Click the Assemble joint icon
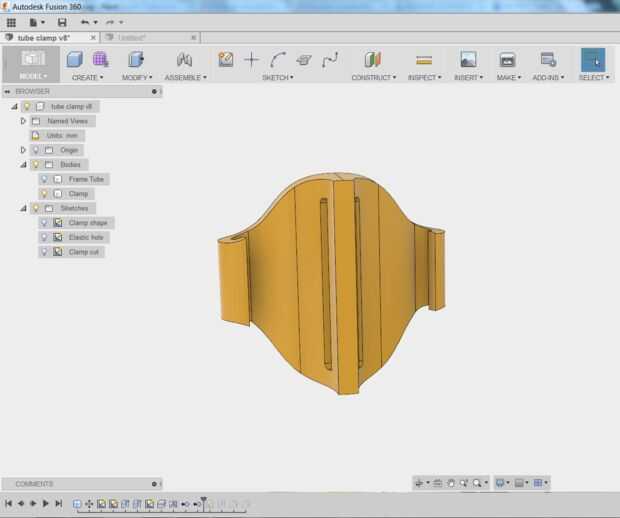Screen dimensions: 620x518 (x=184, y=60)
